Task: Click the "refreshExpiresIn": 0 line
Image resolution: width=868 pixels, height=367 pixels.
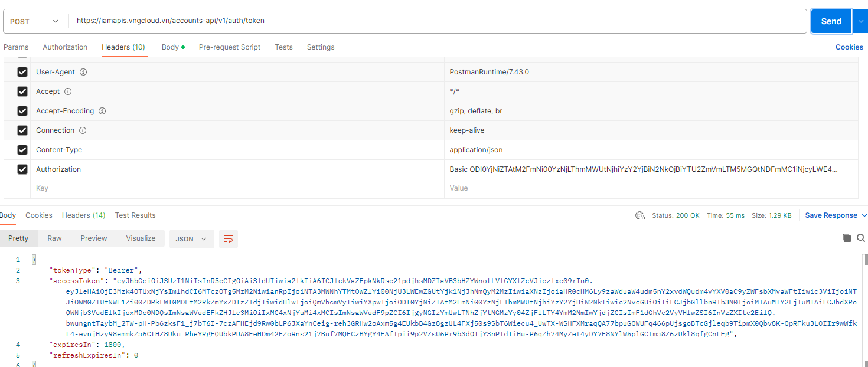Action: 94,355
